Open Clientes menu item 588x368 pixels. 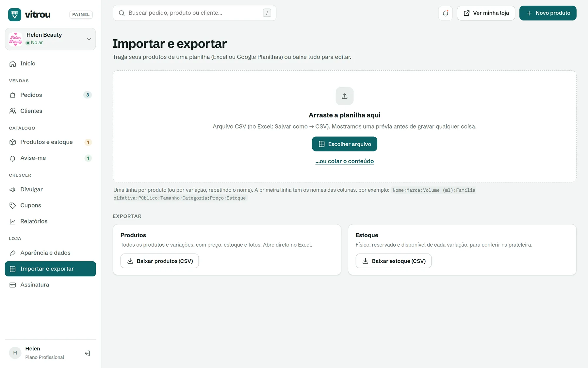50,111
